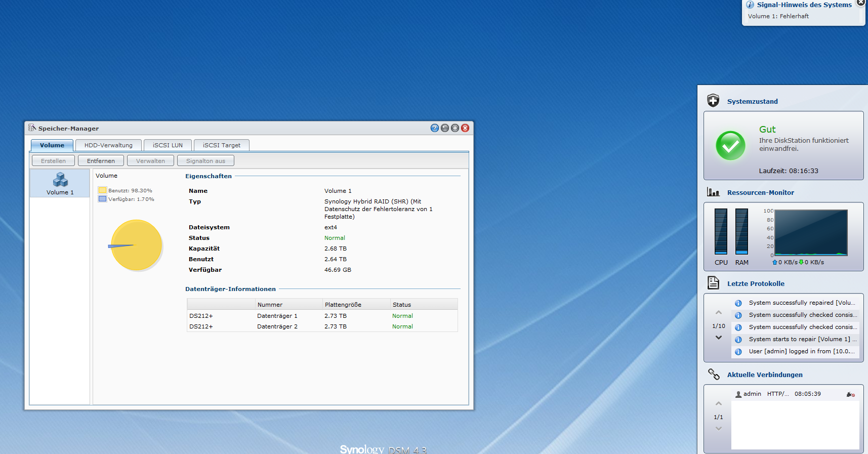Viewport: 868px width, 454px height.
Task: Show next logs with the chevron below 1/10
Action: point(719,338)
